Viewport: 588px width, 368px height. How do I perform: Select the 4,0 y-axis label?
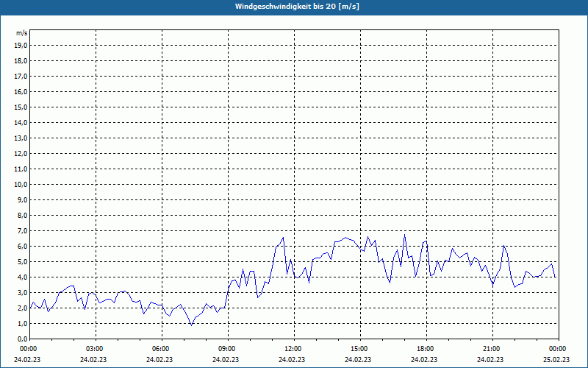click(22, 277)
